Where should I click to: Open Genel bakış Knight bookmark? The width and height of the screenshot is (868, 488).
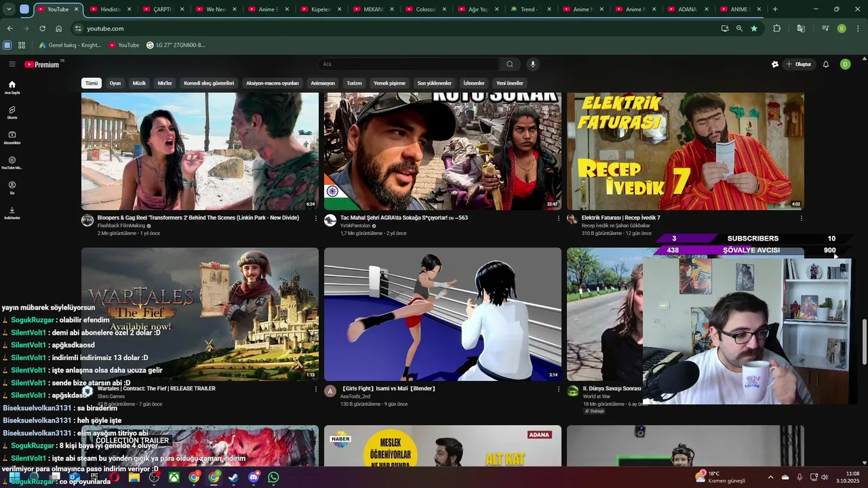(70, 45)
